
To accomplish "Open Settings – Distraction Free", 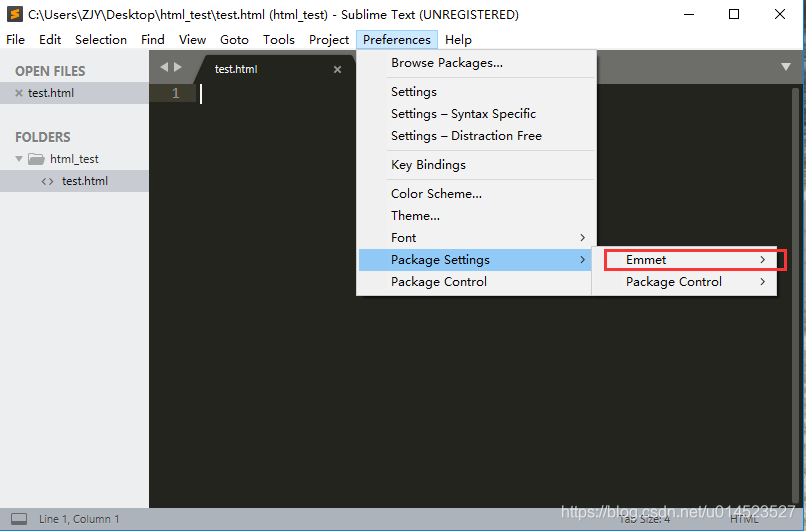I will click(476, 136).
